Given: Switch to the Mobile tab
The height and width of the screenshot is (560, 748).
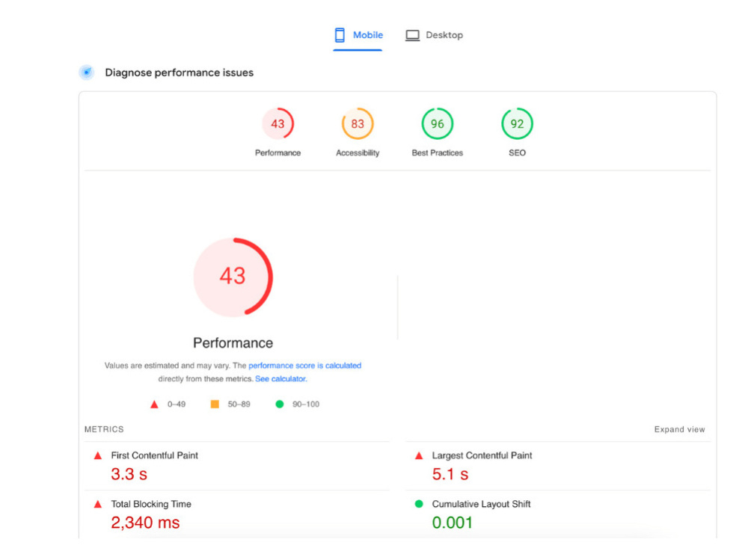Looking at the screenshot, I should coord(358,35).
